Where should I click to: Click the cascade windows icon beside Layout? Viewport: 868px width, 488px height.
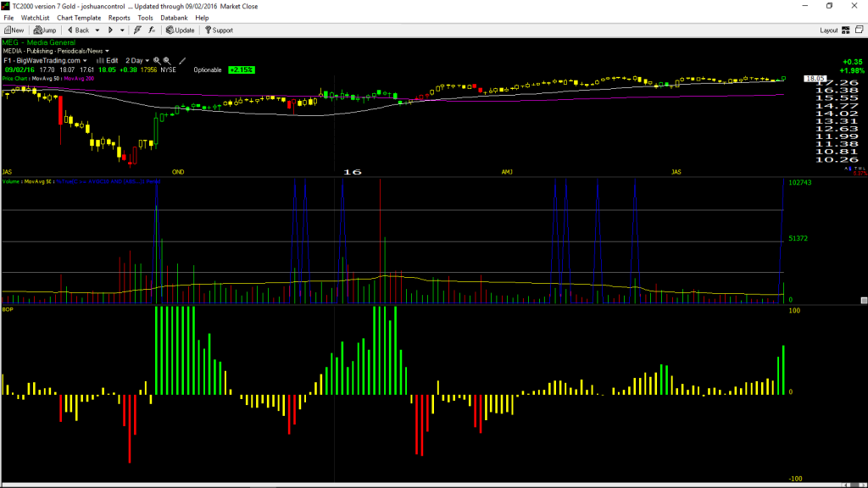(860, 30)
